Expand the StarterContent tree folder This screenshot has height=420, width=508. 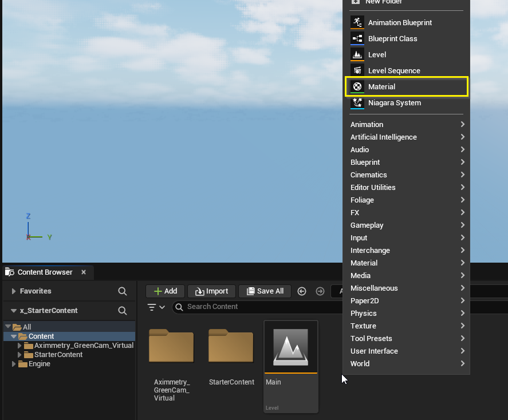point(20,355)
